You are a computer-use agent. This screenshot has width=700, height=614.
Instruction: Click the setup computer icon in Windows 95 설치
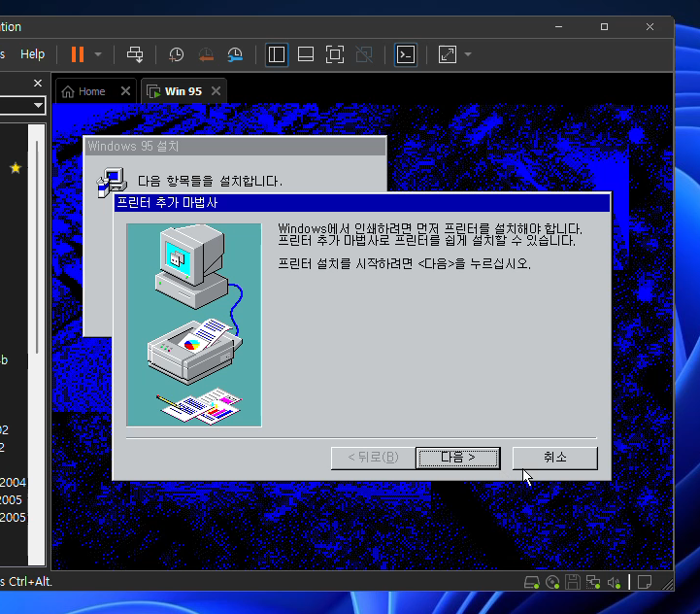[112, 182]
